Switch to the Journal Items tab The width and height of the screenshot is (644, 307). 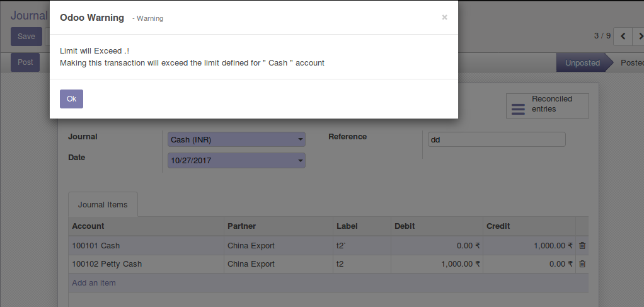click(103, 205)
